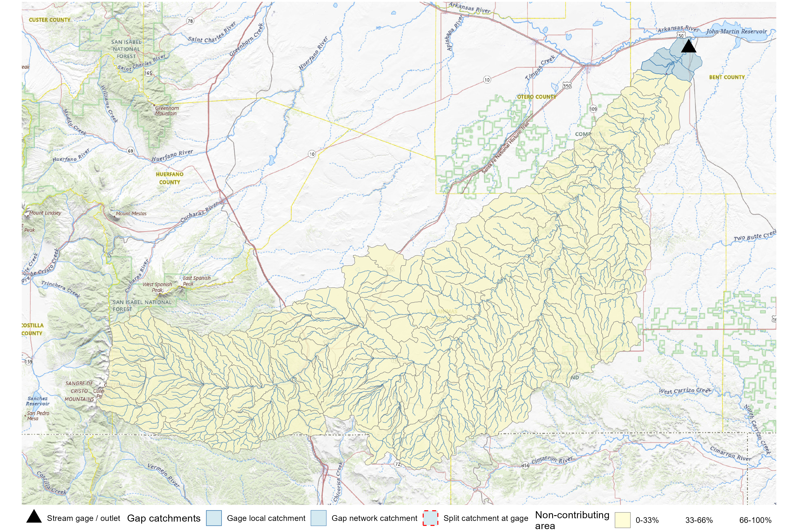
Task: Click the black triangle outlet marker
Action: click(x=688, y=47)
